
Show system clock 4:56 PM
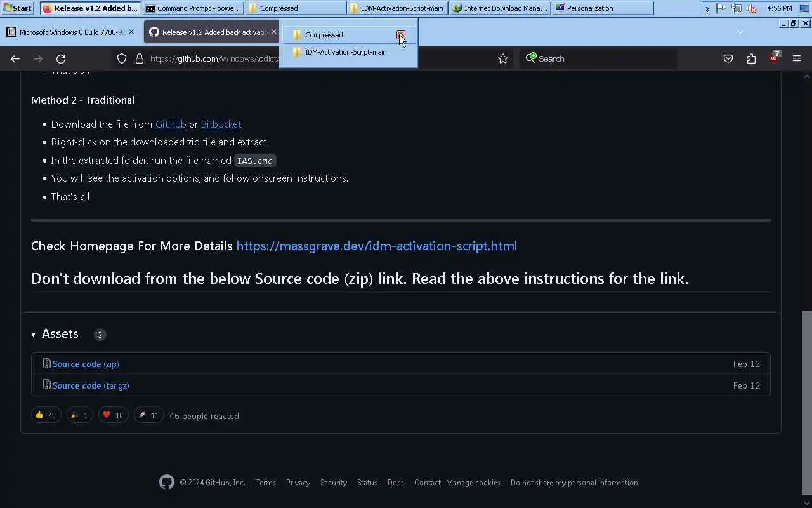779,8
